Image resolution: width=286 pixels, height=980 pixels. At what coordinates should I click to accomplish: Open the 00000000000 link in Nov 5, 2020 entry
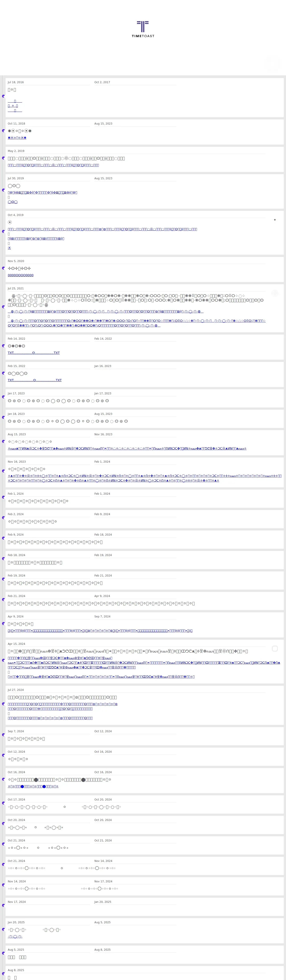[20, 275]
